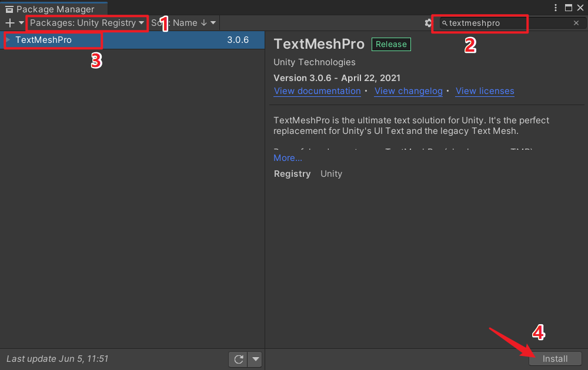Click the Last update Jun 5 status text
The width and height of the screenshot is (588, 370).
click(x=58, y=359)
